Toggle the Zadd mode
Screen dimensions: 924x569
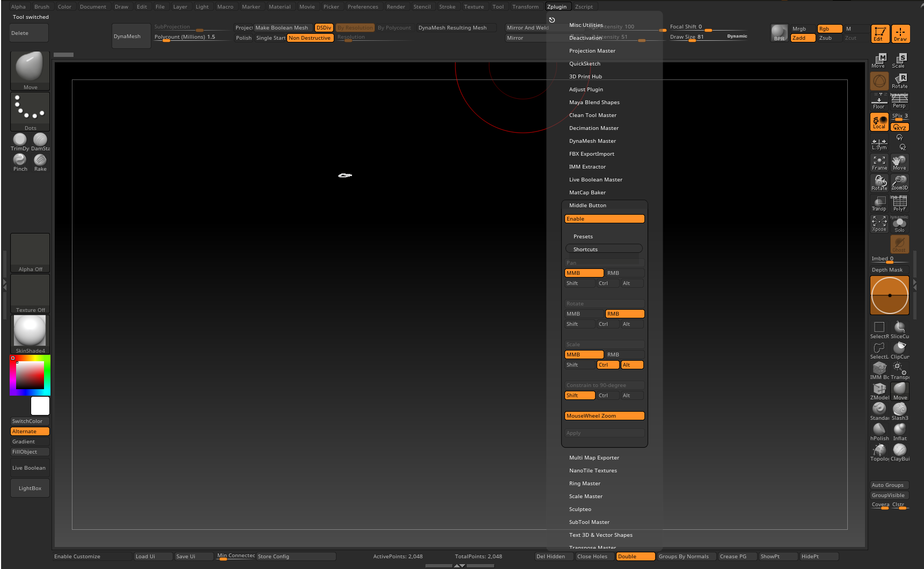[803, 38]
